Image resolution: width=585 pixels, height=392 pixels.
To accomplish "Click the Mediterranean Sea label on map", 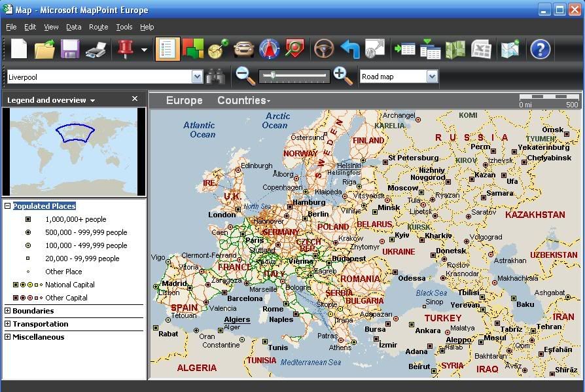I will coord(311,362).
